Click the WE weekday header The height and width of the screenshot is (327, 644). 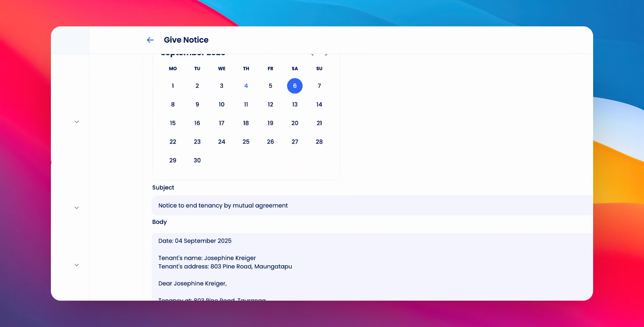[222, 69]
